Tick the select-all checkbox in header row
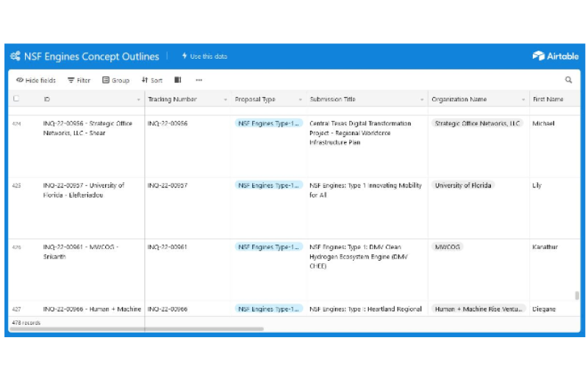 coord(16,98)
